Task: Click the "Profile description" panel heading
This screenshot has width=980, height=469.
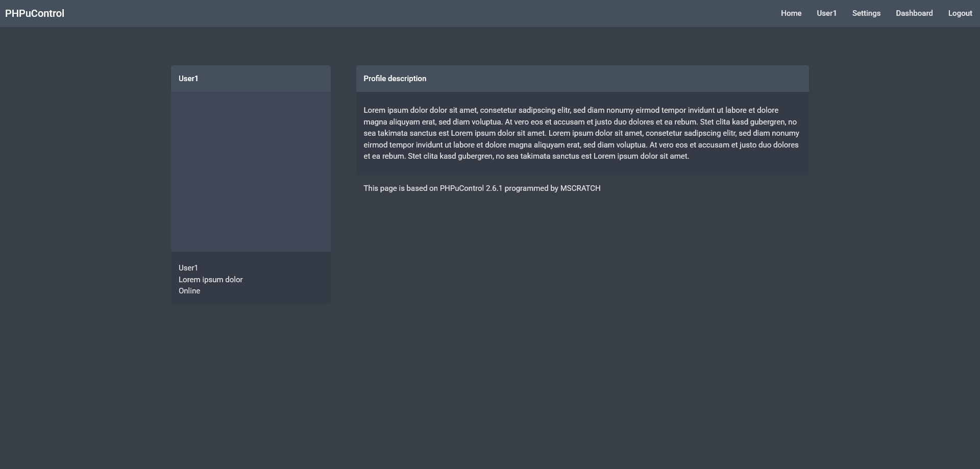Action: [x=395, y=79]
